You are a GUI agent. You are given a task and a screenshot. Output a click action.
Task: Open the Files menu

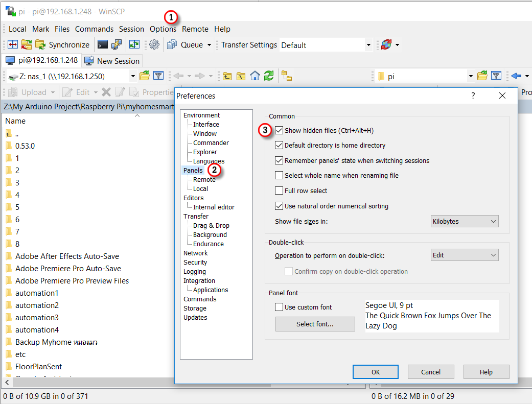pos(62,29)
